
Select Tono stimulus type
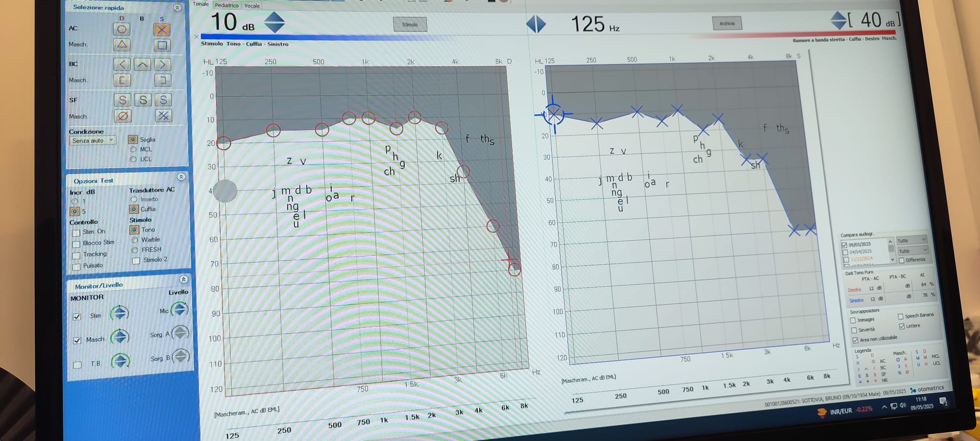click(x=134, y=230)
